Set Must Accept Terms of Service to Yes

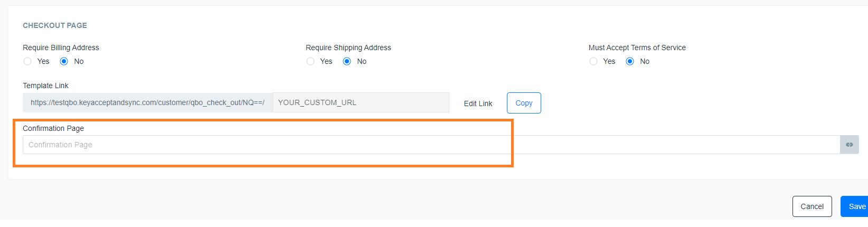[x=593, y=61]
